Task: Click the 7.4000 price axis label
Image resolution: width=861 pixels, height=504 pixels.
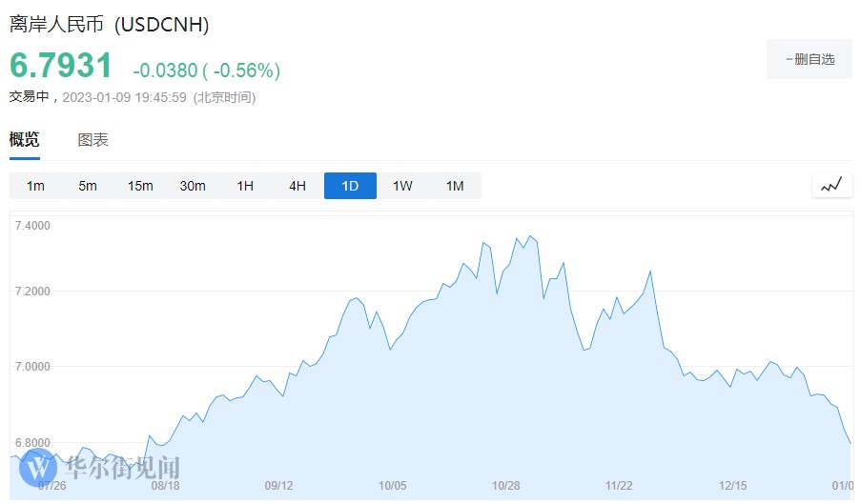Action: click(32, 225)
